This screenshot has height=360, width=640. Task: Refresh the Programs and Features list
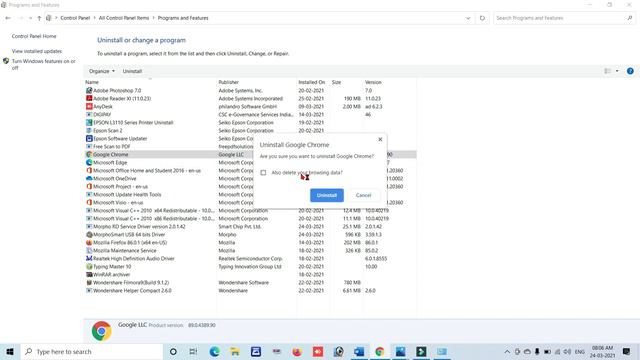pos(482,18)
